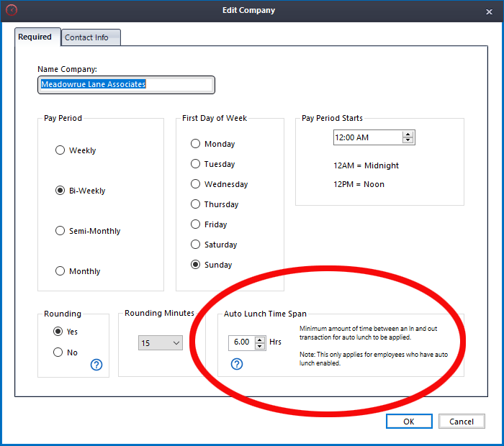The height and width of the screenshot is (446, 504).
Task: Select the Required tab
Action: click(35, 37)
